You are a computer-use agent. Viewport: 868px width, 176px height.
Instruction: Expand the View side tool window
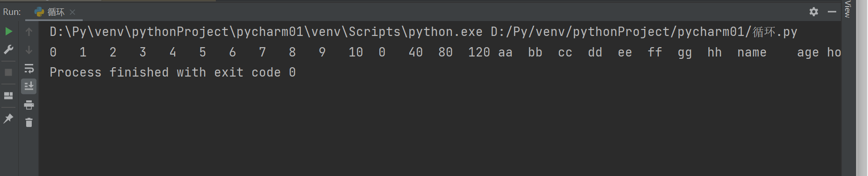click(848, 9)
